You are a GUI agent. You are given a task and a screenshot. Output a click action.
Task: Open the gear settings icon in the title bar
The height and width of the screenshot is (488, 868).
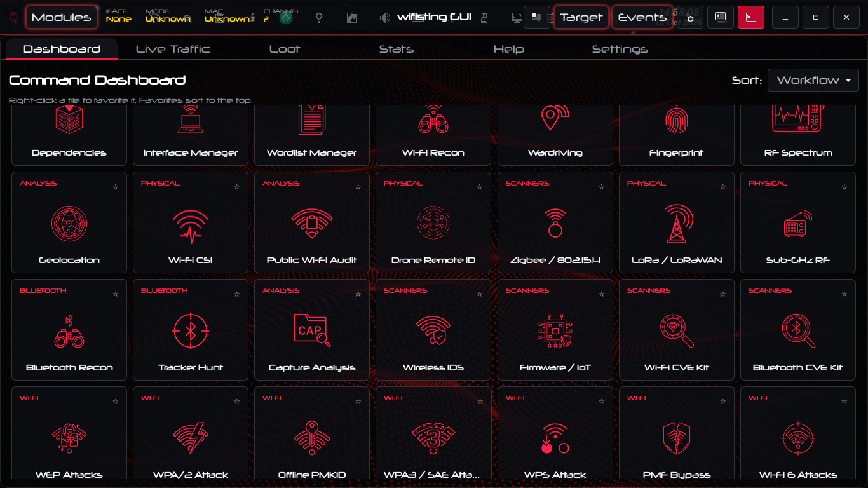click(x=691, y=18)
